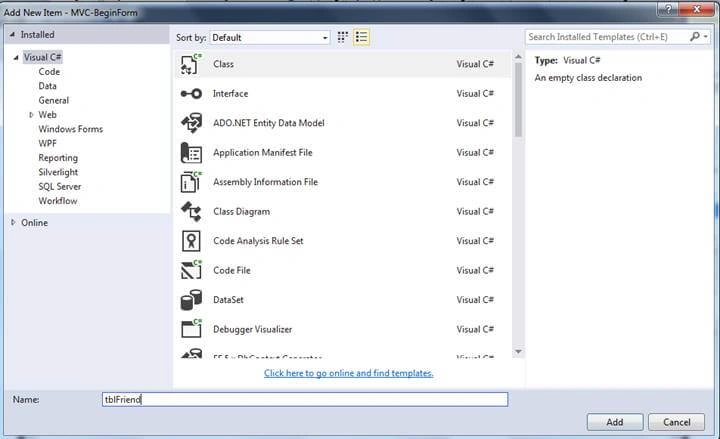Screen dimensions: 720x439
Task: Select "Class Diagram" text
Action: 242,212
